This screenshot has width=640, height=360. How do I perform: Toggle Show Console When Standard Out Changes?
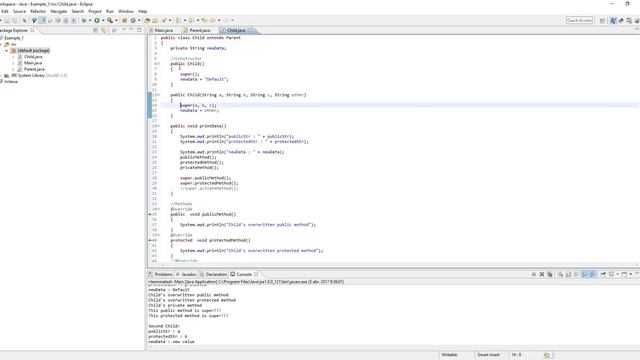[584, 274]
